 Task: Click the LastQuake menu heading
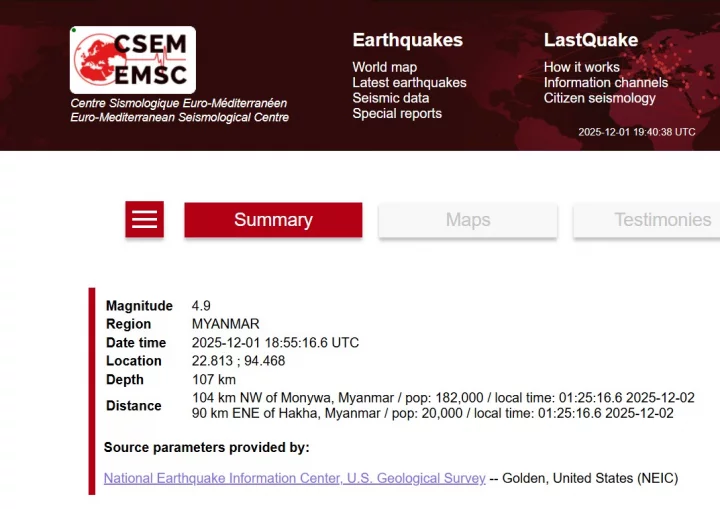[x=590, y=40]
